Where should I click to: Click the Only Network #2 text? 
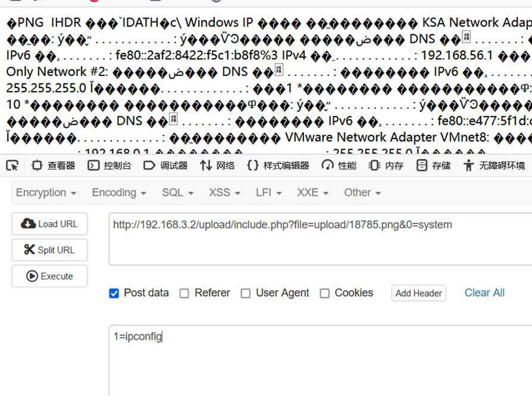pos(57,71)
